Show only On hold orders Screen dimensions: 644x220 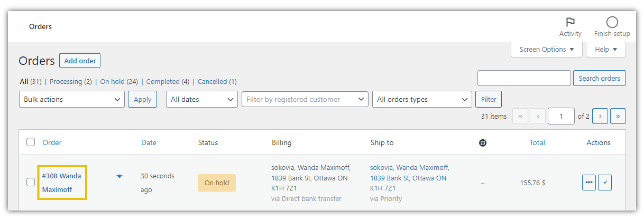click(113, 82)
